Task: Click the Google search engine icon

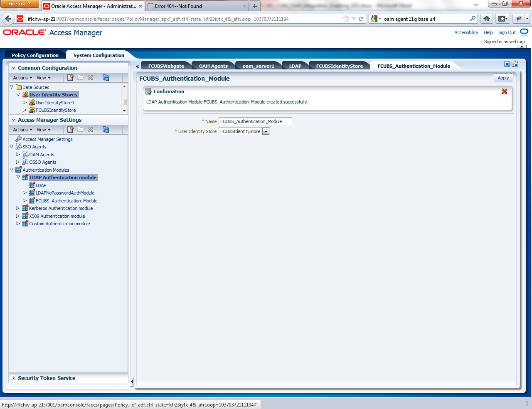Action: (x=374, y=19)
